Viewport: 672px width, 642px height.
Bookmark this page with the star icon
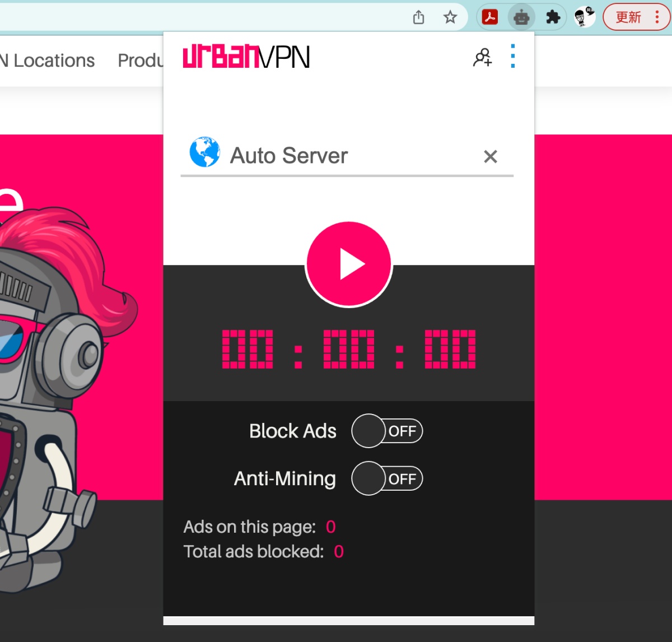click(450, 17)
